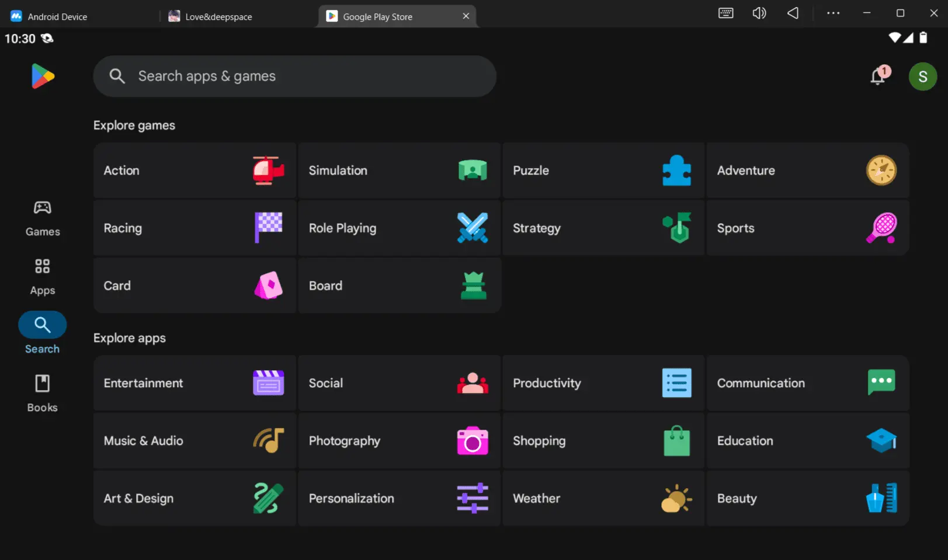Click the checkered flag Racing icon
Image resolution: width=948 pixels, height=560 pixels.
268,228
